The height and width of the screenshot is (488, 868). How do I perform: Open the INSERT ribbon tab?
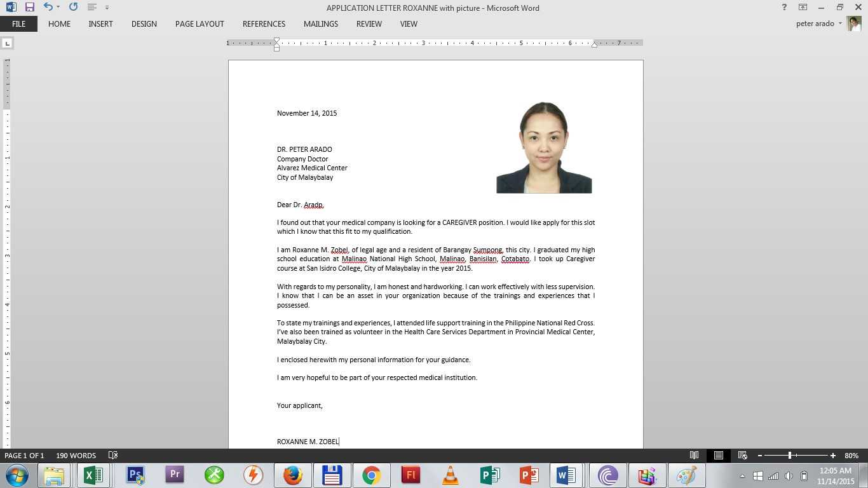tap(100, 24)
